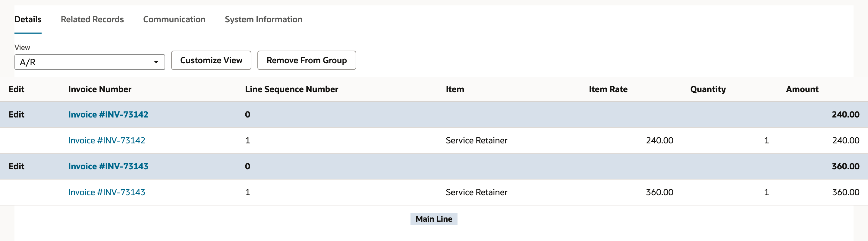The height and width of the screenshot is (241, 868).
Task: Click the Line Sequence Number column header
Action: (x=291, y=89)
